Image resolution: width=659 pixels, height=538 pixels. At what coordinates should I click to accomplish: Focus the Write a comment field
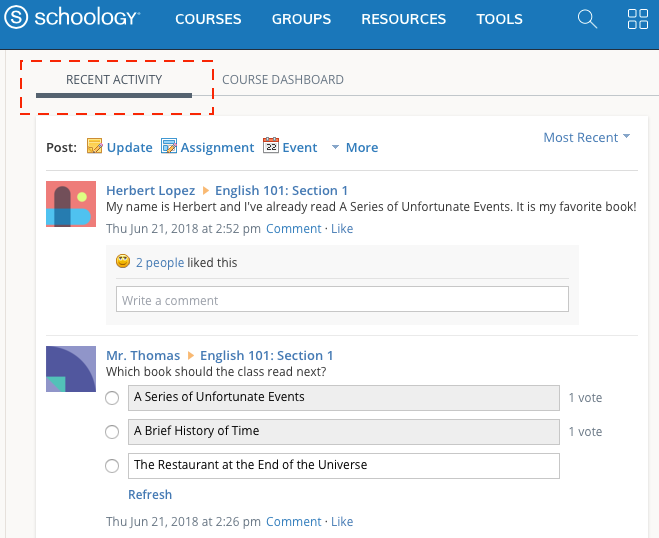tap(342, 299)
